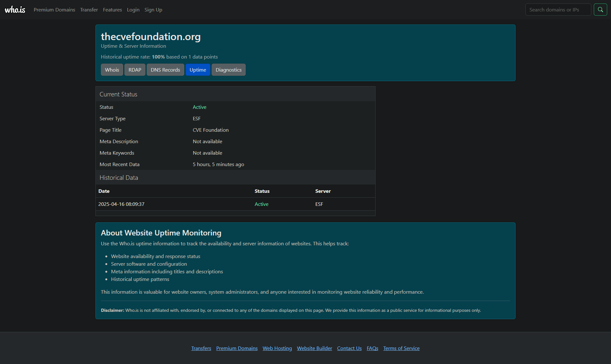Open Transfers footer link

(x=201, y=348)
